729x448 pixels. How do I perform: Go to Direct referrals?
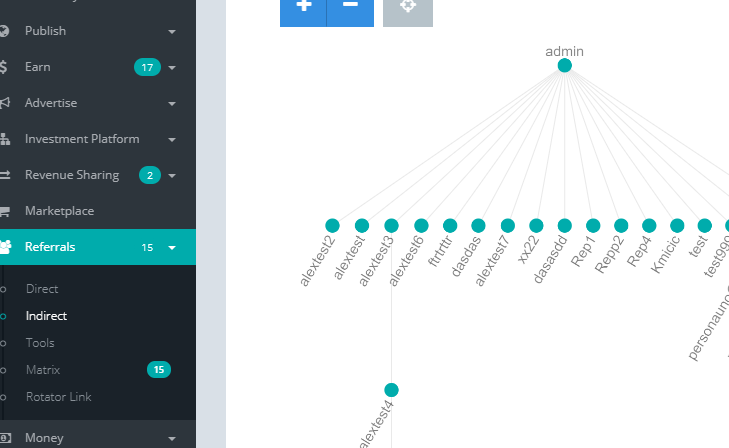coord(42,289)
